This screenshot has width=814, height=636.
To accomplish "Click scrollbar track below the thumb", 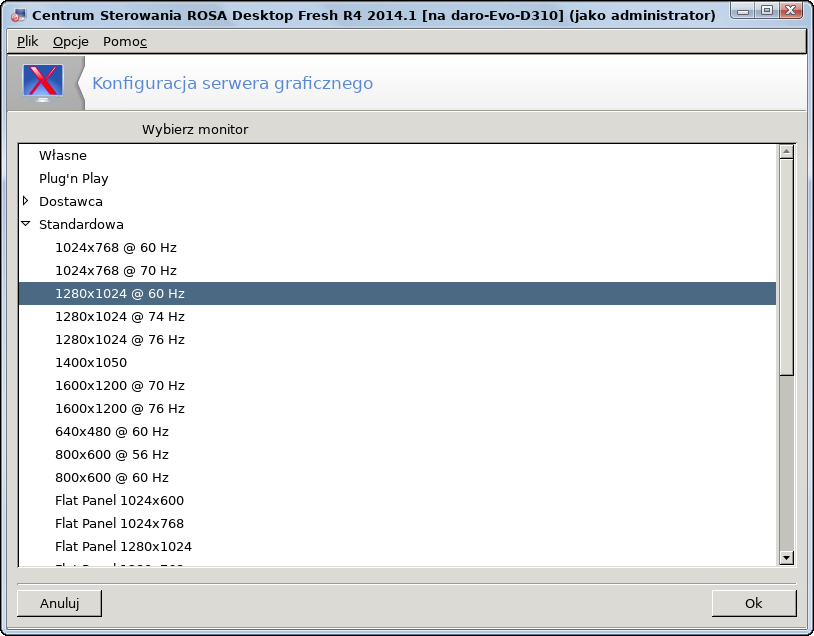I will [786, 462].
